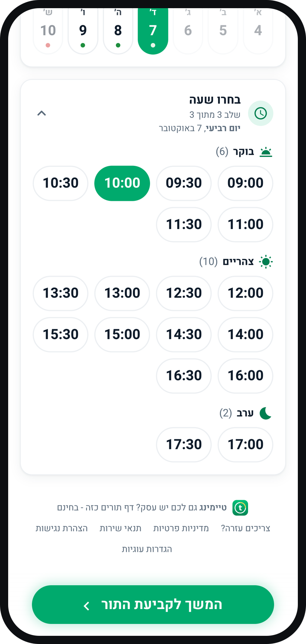Viewport: 306px width, 644px height.
Task: Click the green Timing logo icon
Action: (240, 508)
